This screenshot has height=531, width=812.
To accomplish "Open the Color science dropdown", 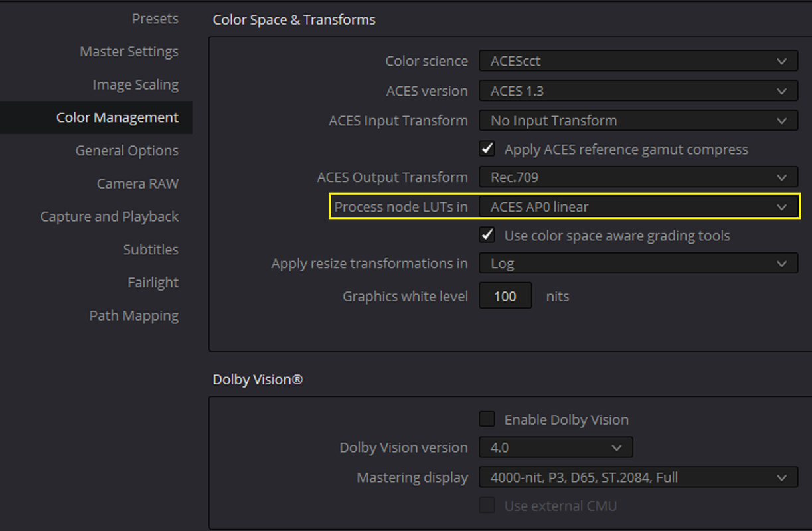I will tap(638, 61).
